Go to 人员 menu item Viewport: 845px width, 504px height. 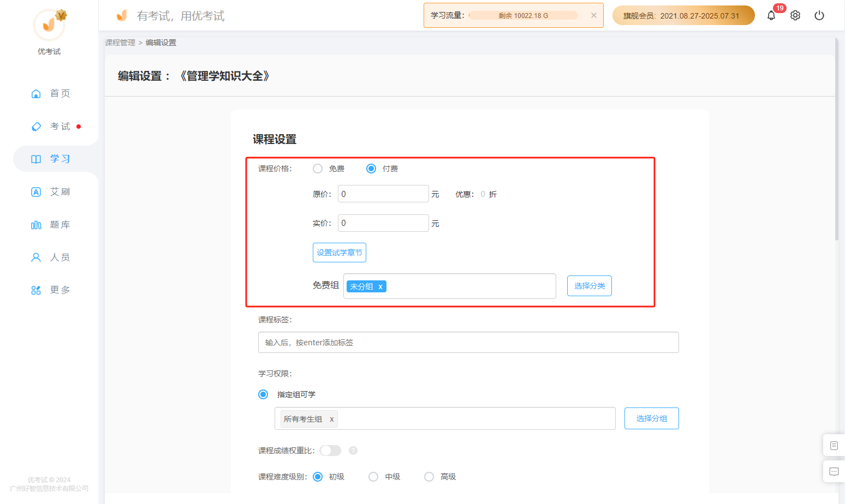click(x=60, y=257)
